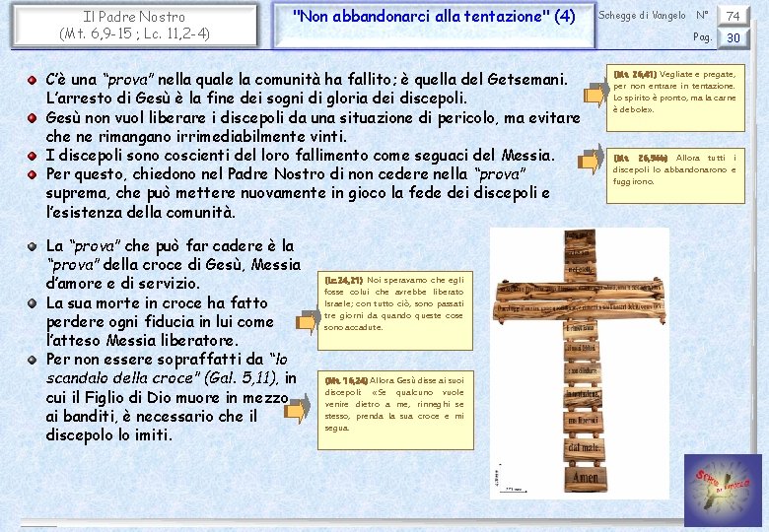
Task: Click the red bullet before "I discepoli sono coscienti"
Action: (32, 156)
